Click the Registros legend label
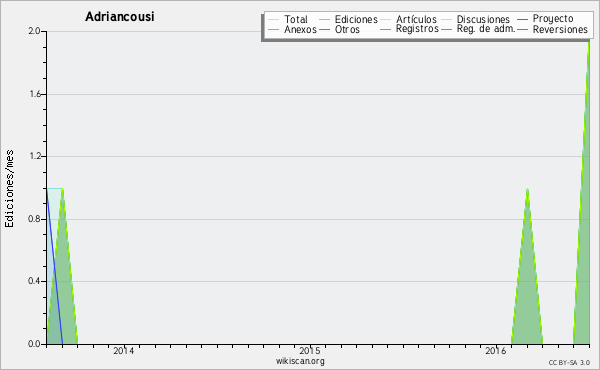The height and width of the screenshot is (370, 600). pos(417,29)
